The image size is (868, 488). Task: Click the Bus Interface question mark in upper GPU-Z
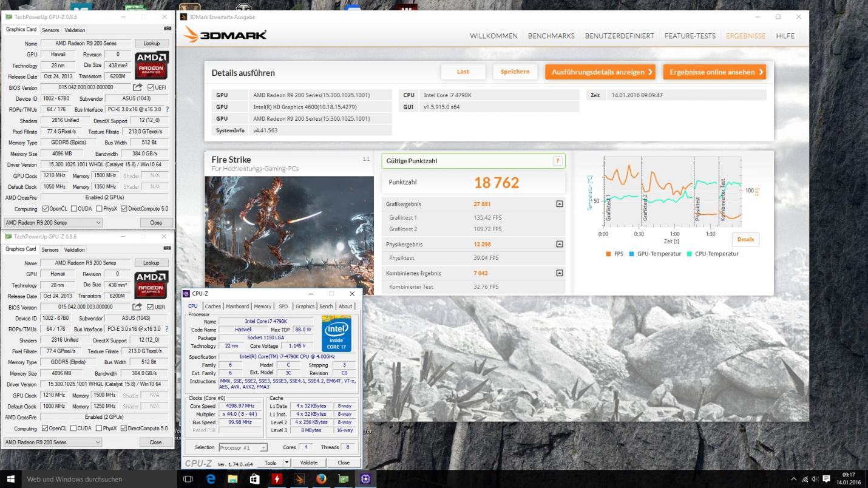click(167, 110)
